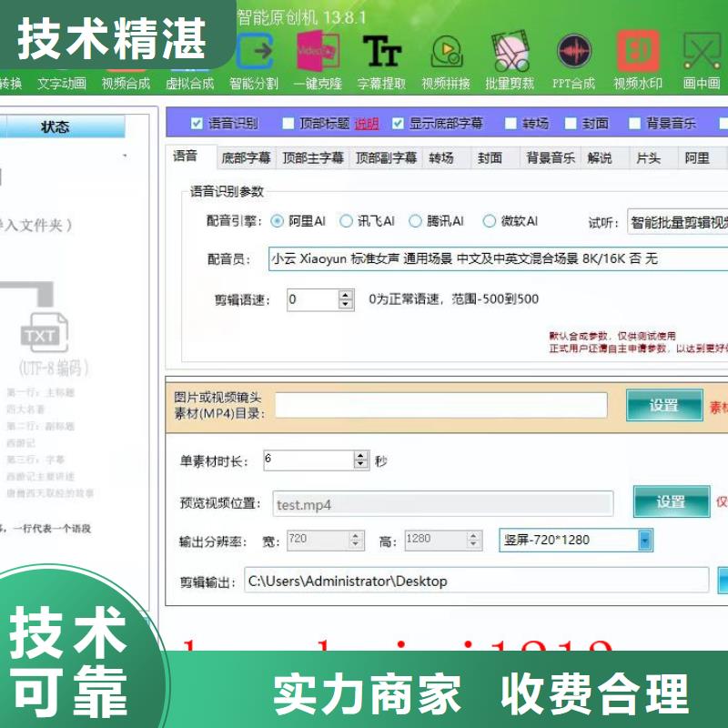Viewport: 728px width, 728px height.
Task: Enable the 顶部标题 checkbox
Action: point(288,124)
